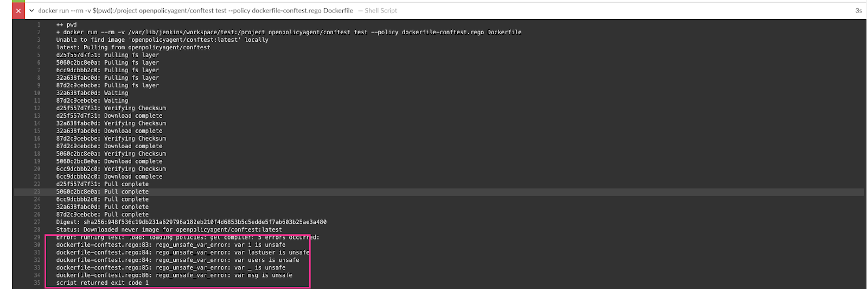Select log line number 1
This screenshot has height=289, width=868.
tap(38, 25)
